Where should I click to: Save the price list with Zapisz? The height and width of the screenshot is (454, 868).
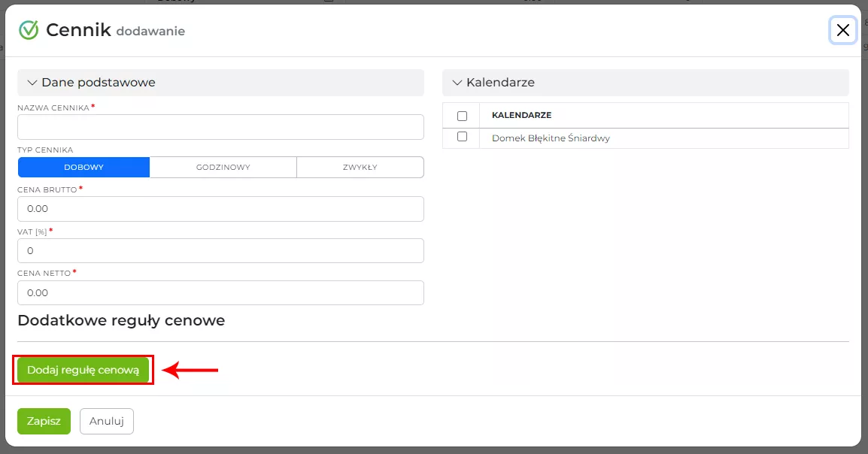coord(44,421)
